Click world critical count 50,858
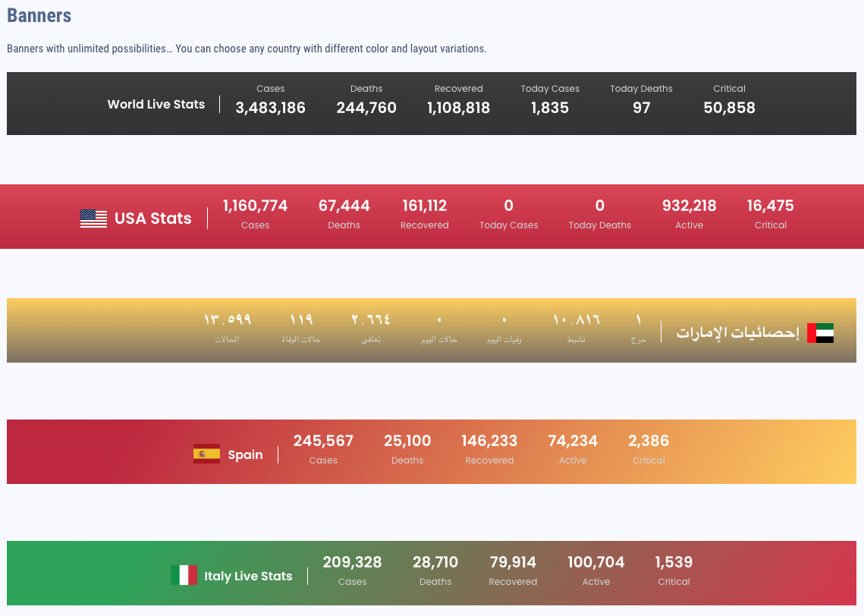This screenshot has height=616, width=864. [729, 108]
